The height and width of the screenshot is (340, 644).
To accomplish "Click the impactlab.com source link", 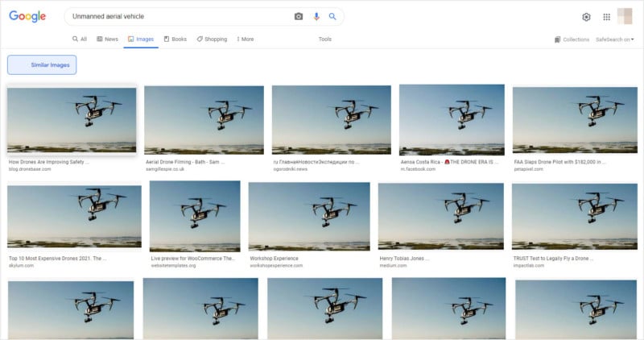I will pos(529,266).
